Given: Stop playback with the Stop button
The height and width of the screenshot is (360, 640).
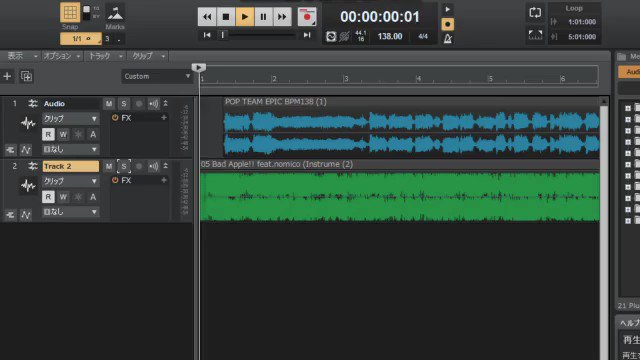Looking at the screenshot, I should [226, 17].
